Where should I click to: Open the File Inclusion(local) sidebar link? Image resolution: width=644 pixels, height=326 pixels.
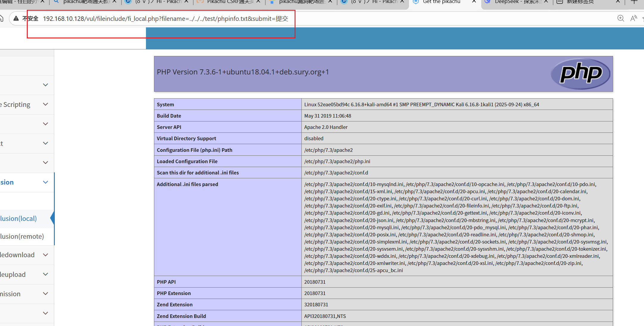point(18,219)
